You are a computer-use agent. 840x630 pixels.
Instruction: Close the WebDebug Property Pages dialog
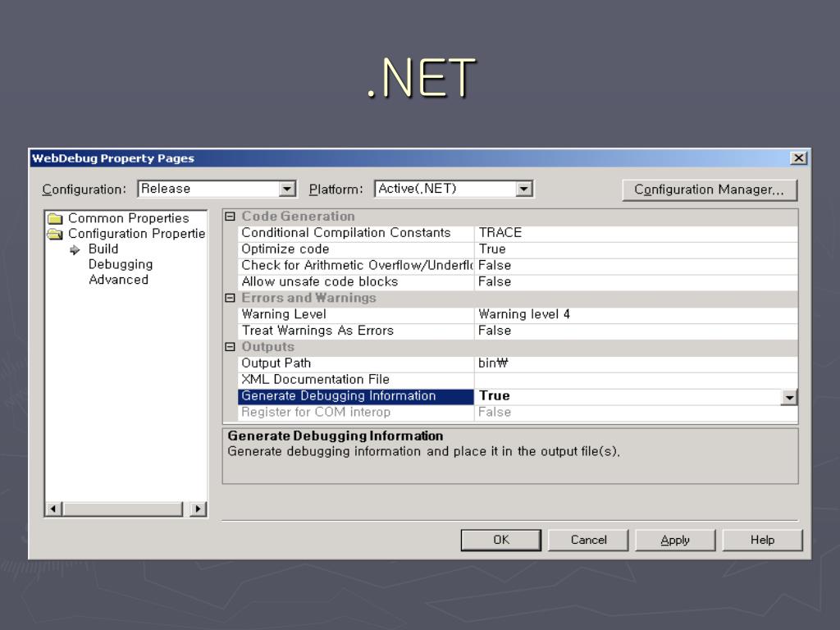[x=798, y=158]
